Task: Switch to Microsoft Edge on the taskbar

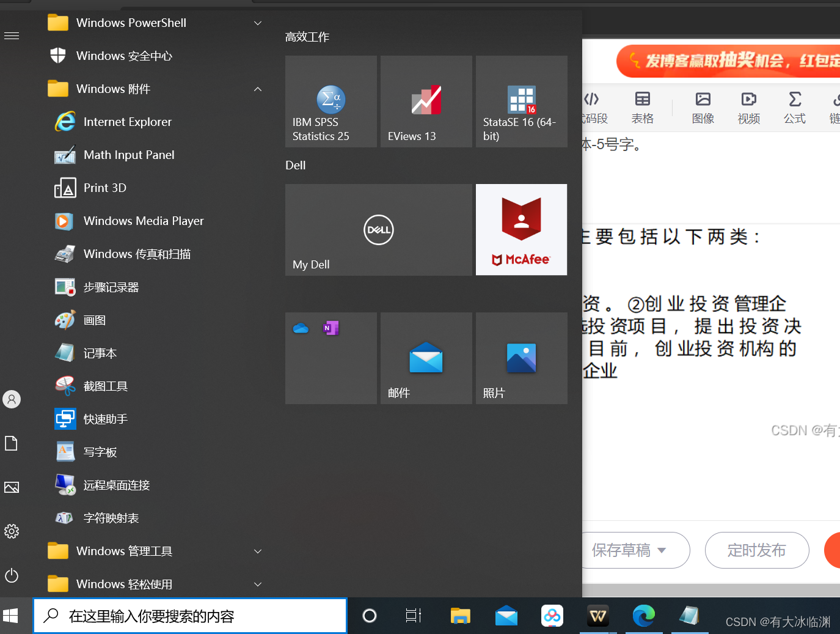Action: [644, 616]
